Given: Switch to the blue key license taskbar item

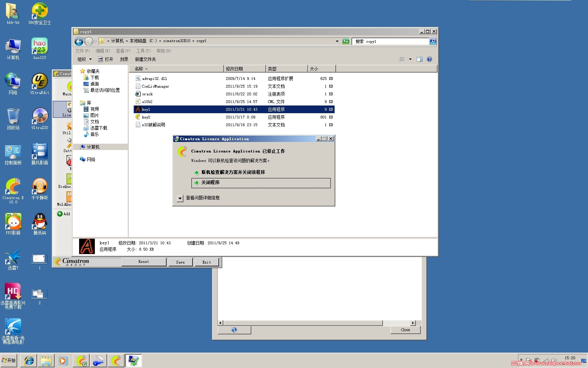Looking at the screenshot, I should pyautogui.click(x=99, y=361).
